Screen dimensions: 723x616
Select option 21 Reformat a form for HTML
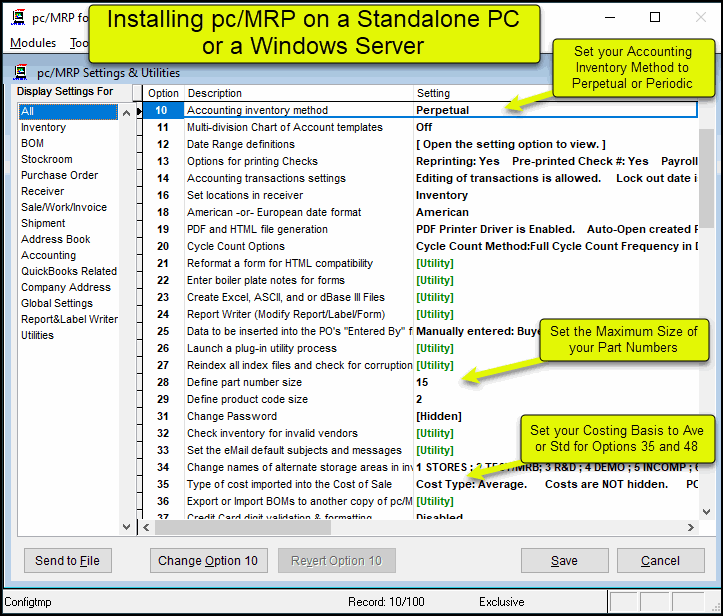420,264
